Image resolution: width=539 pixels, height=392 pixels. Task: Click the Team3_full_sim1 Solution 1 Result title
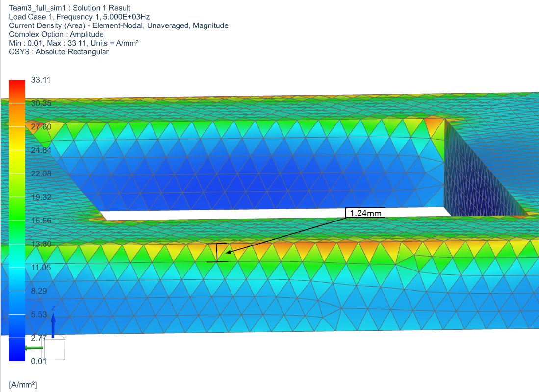70,8
